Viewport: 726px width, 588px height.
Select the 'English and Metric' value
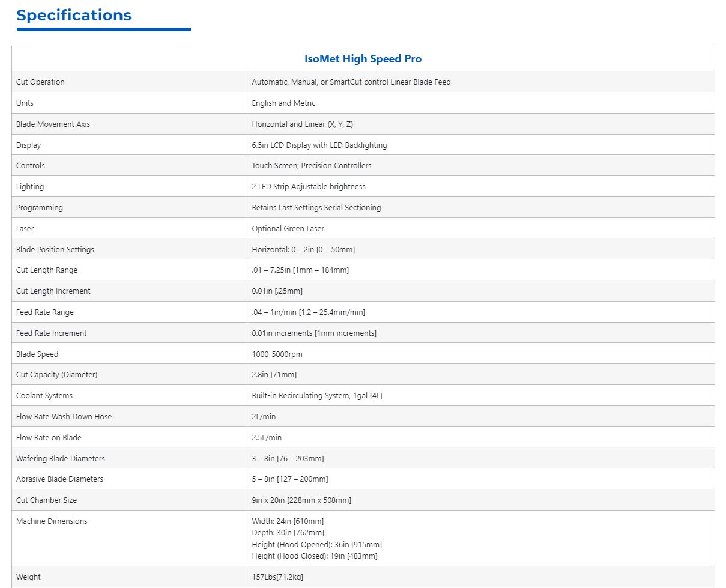coord(283,103)
